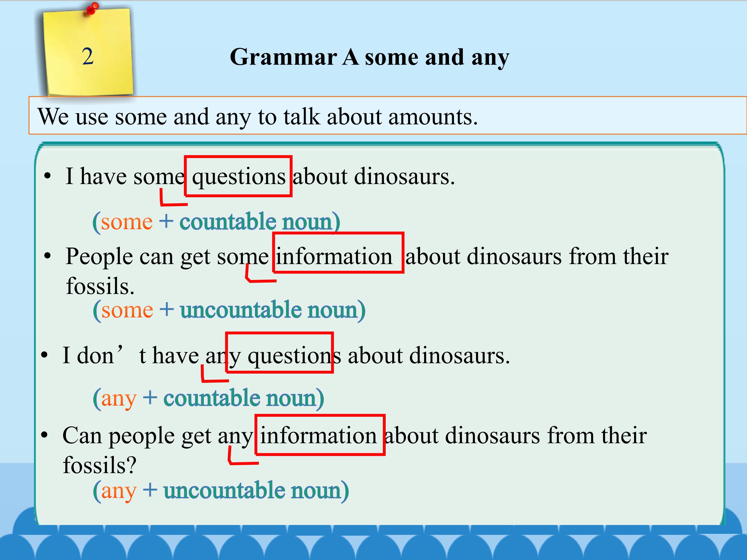Viewport: 747px width, 560px height.
Task: Select the question beginning "Can people get any information"
Action: click(355, 450)
